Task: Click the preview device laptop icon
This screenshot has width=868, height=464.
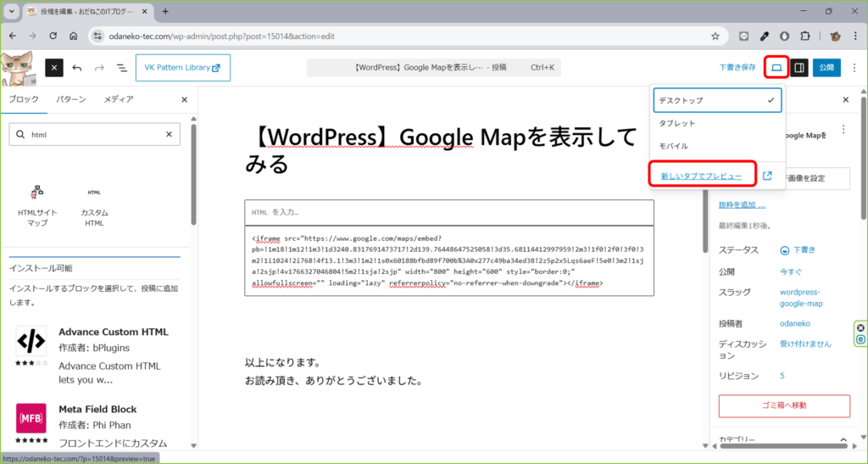Action: coord(776,68)
